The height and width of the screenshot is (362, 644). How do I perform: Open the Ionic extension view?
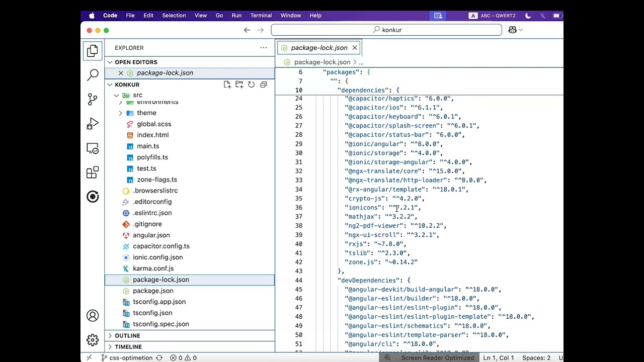(93, 197)
